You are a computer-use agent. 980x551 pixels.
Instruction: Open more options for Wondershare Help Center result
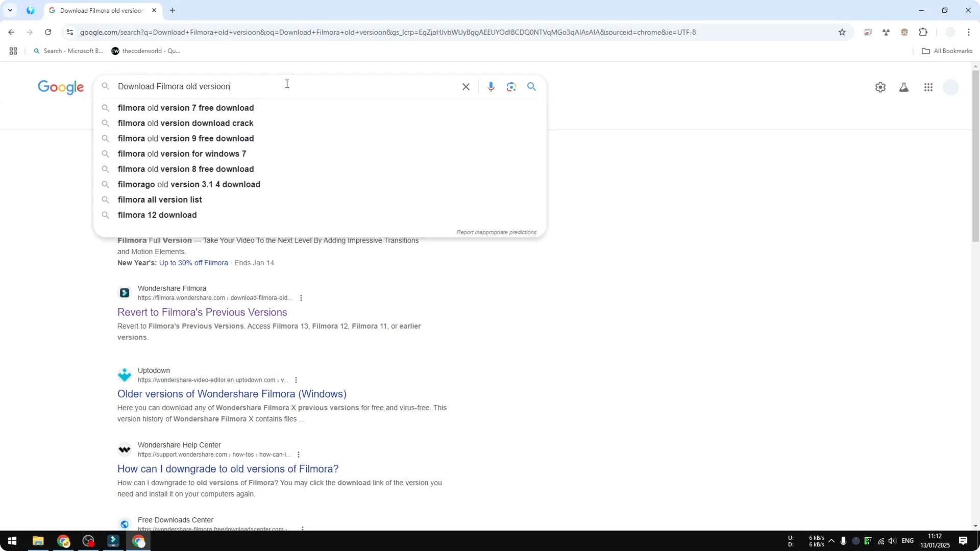point(299,455)
